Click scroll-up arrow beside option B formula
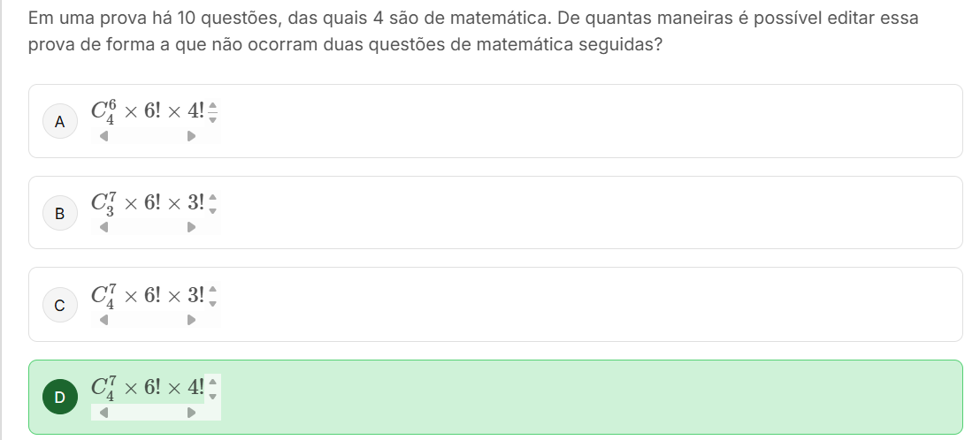 (x=212, y=197)
